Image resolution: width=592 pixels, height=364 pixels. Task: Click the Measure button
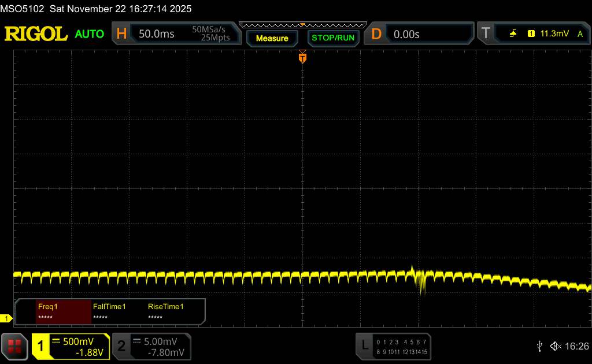click(x=272, y=38)
